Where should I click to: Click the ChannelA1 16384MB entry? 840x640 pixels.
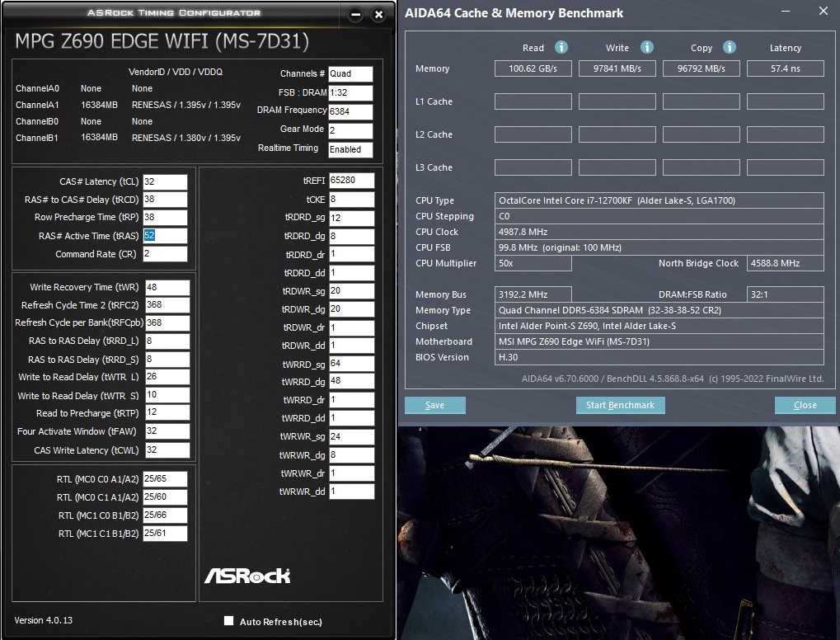click(99, 105)
